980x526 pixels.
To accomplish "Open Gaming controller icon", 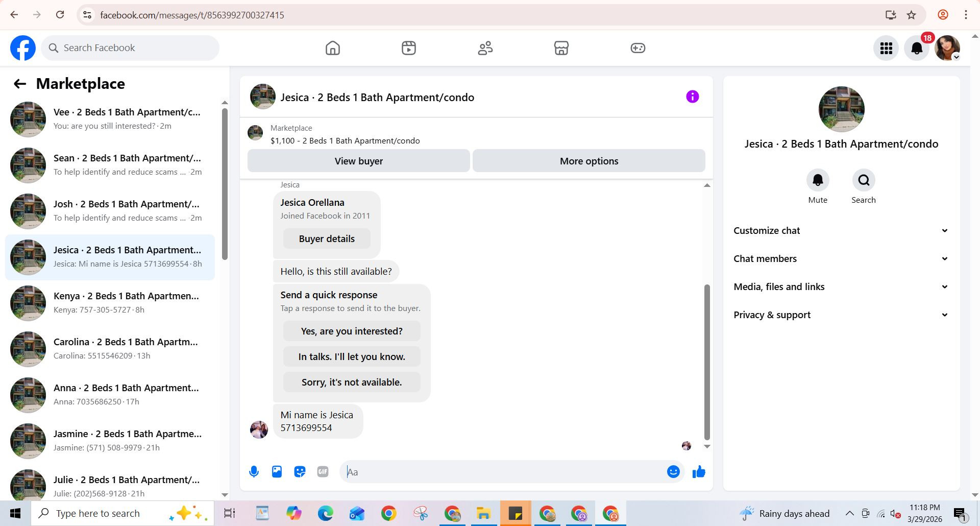I will pos(638,48).
